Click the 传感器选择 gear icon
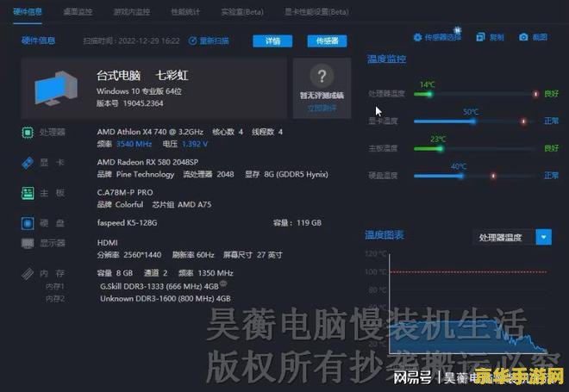This screenshot has width=569, height=392. (417, 37)
